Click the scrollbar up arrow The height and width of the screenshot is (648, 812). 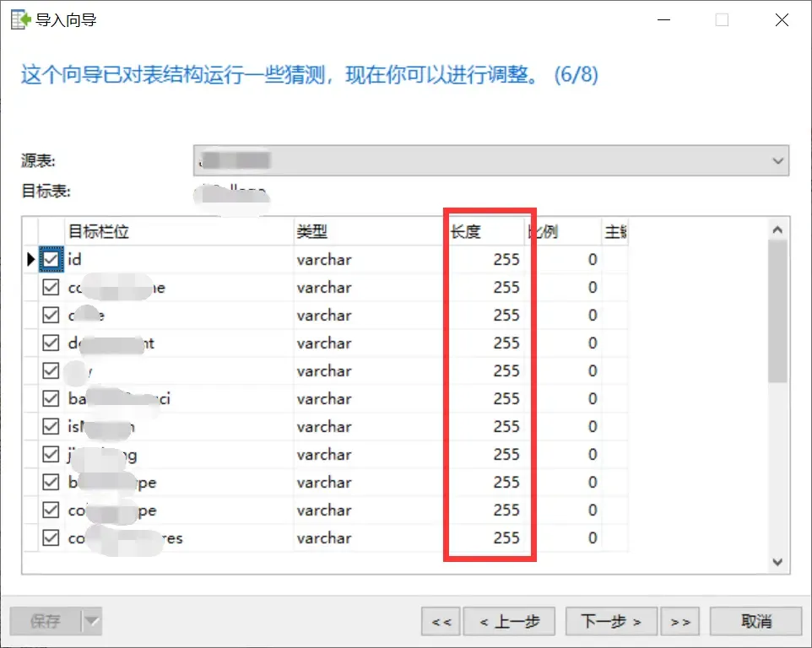[778, 227]
